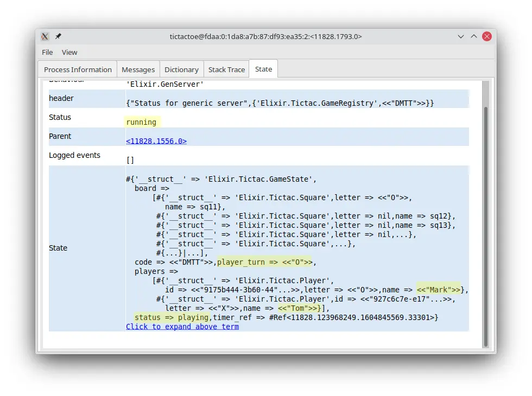Maximize window using the up chevron icon
Screen dimensions: 532x396
tap(474, 36)
